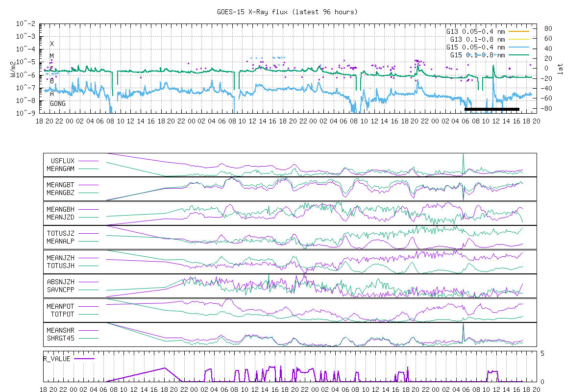Select the R_VALUE series label
Viewport: 588px width, 392px height.
pos(57,358)
